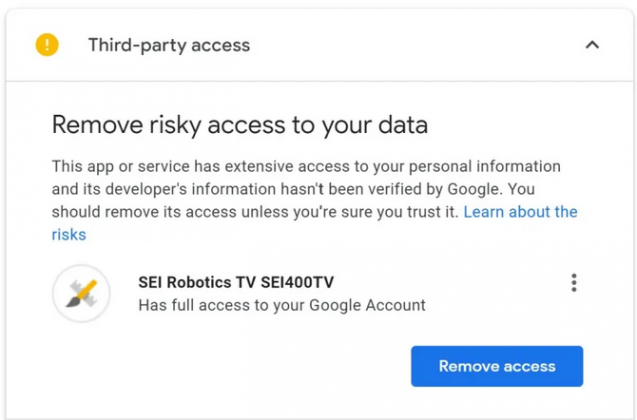
Task: Click the SEI Robotics TV list entry row
Action: (317, 293)
